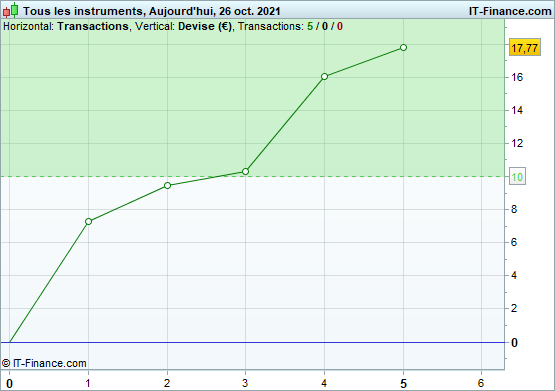555x391 pixels.
Task: Click the '6' label on the vertical axis
Action: (x=514, y=242)
